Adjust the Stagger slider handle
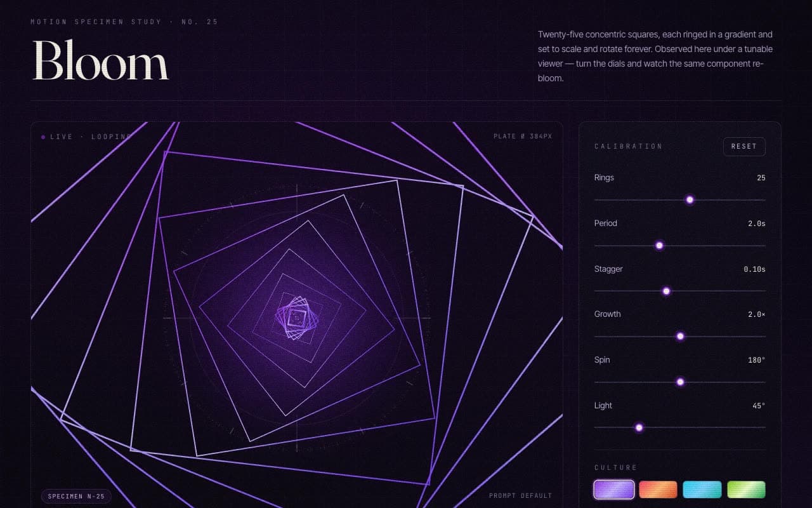Image resolution: width=812 pixels, height=508 pixels. (666, 291)
